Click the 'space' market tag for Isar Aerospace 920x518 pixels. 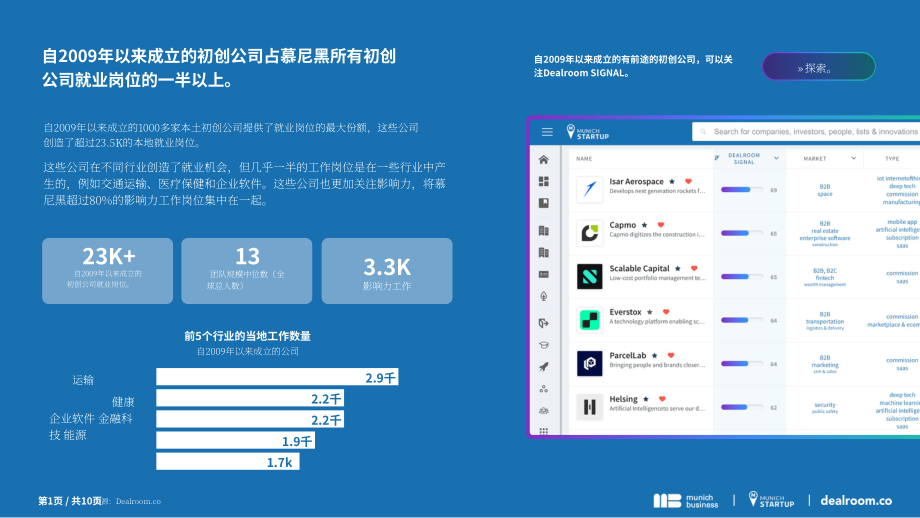coord(825,194)
